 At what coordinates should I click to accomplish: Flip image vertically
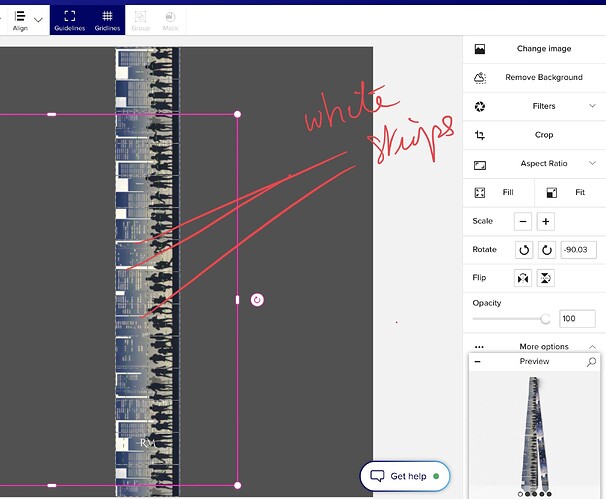(545, 278)
